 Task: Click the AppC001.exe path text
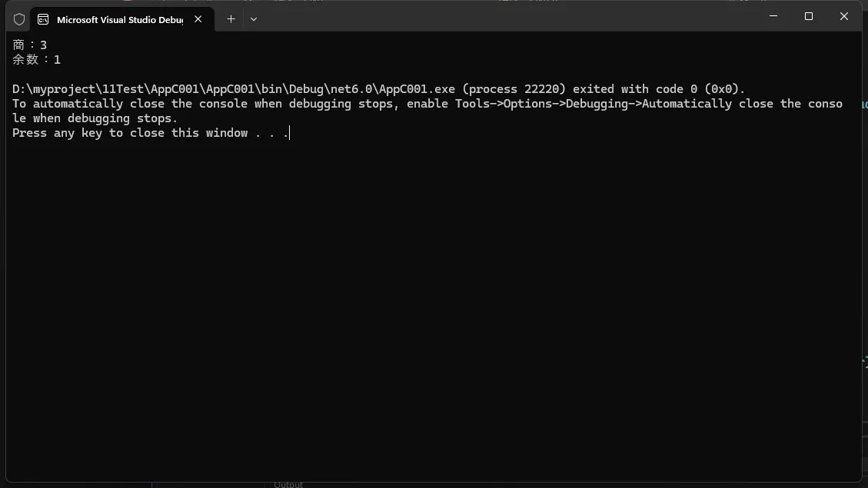click(x=234, y=89)
